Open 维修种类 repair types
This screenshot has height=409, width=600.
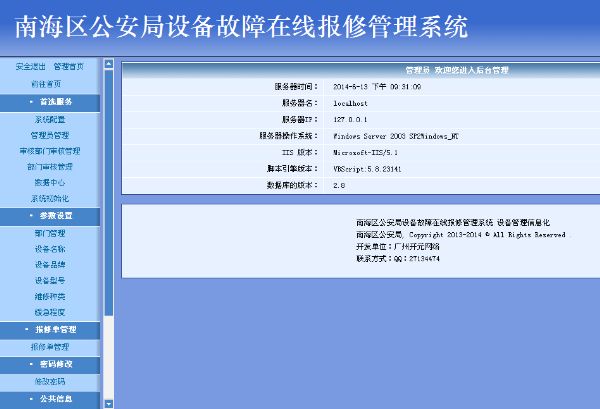[50, 297]
